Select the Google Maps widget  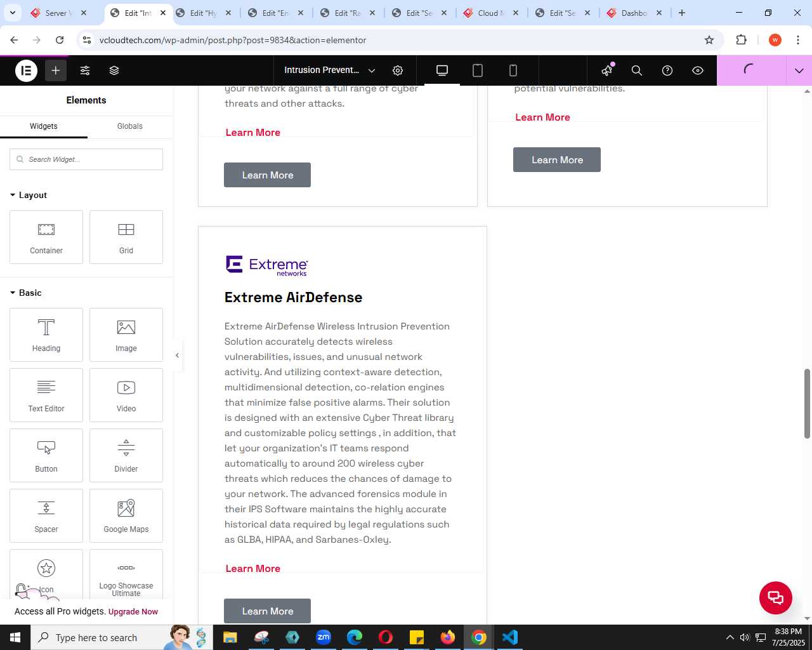[126, 516]
